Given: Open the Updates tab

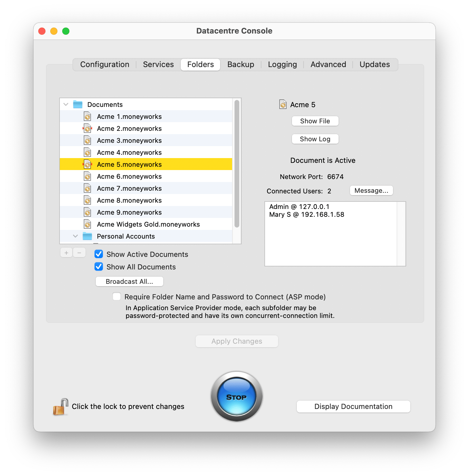Looking at the screenshot, I should coord(375,64).
